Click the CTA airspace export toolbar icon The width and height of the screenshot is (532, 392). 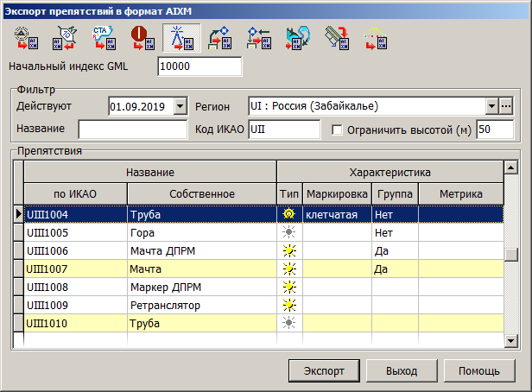pyautogui.click(x=102, y=38)
